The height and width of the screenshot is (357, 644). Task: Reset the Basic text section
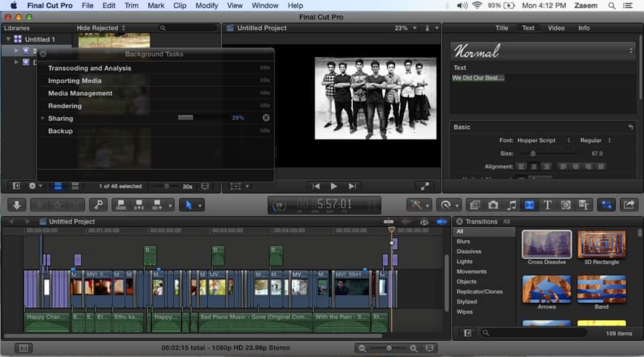click(x=631, y=127)
